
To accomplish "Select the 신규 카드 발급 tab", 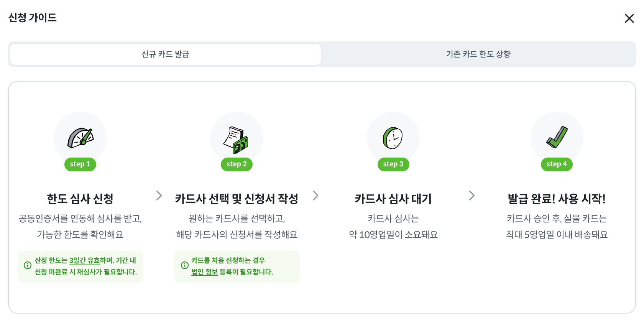I will pos(166,54).
